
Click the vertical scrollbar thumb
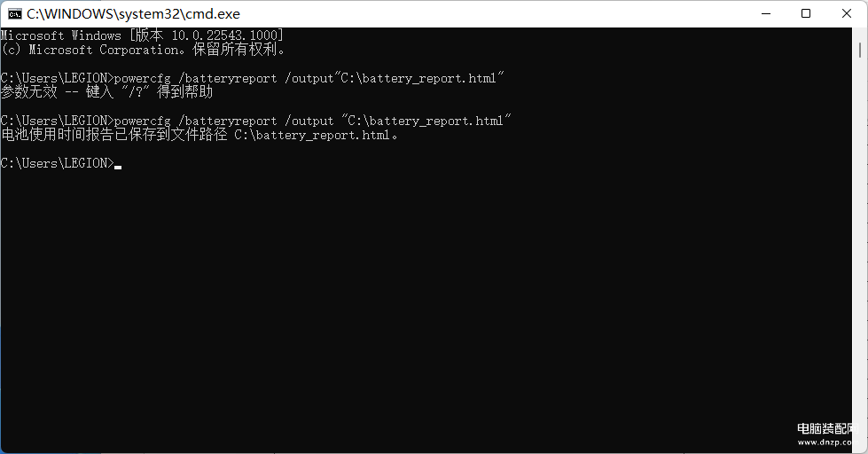point(860,51)
